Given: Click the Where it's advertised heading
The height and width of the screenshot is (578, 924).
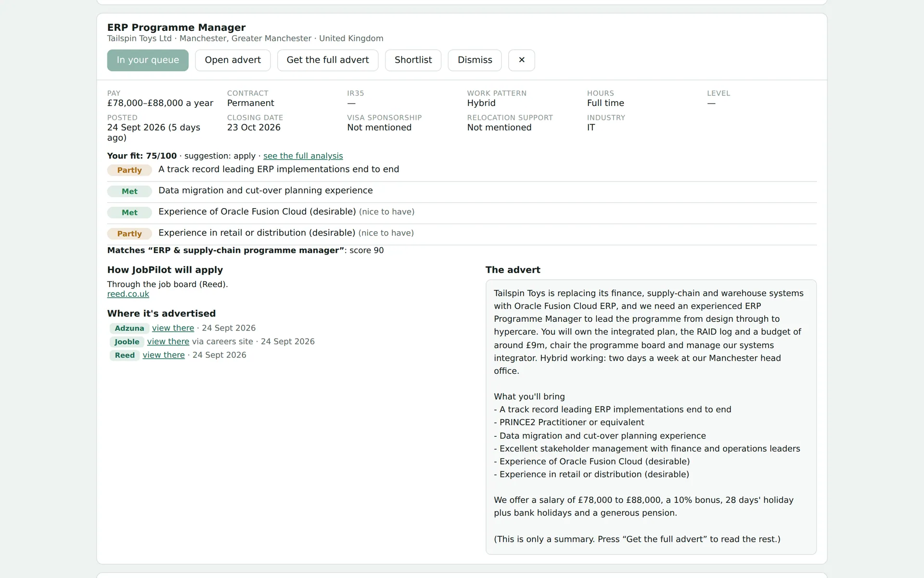Looking at the screenshot, I should point(161,314).
